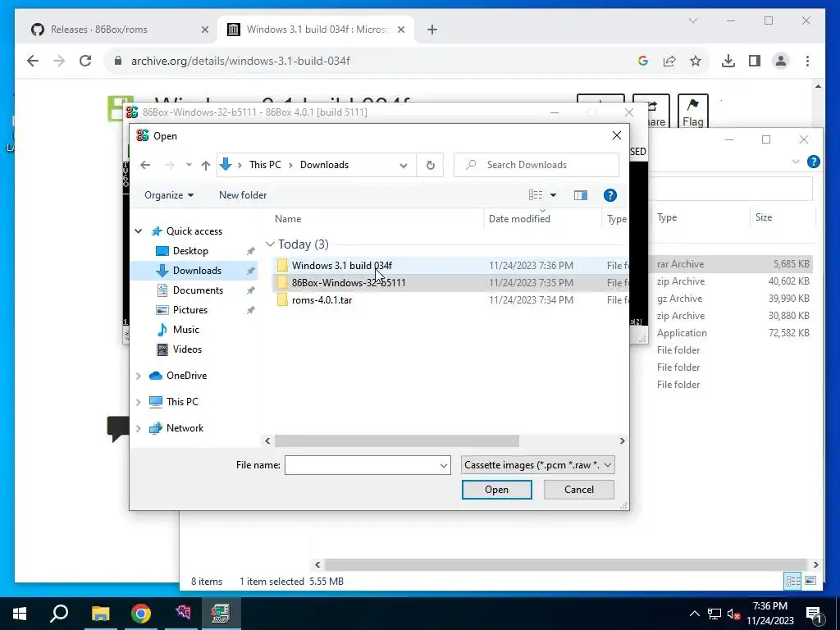Bookmark this page with star icon

tap(696, 61)
